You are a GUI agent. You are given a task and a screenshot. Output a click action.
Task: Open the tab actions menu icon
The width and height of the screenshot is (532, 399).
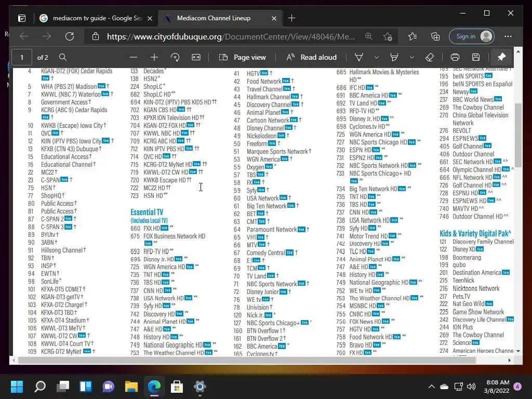point(22,18)
